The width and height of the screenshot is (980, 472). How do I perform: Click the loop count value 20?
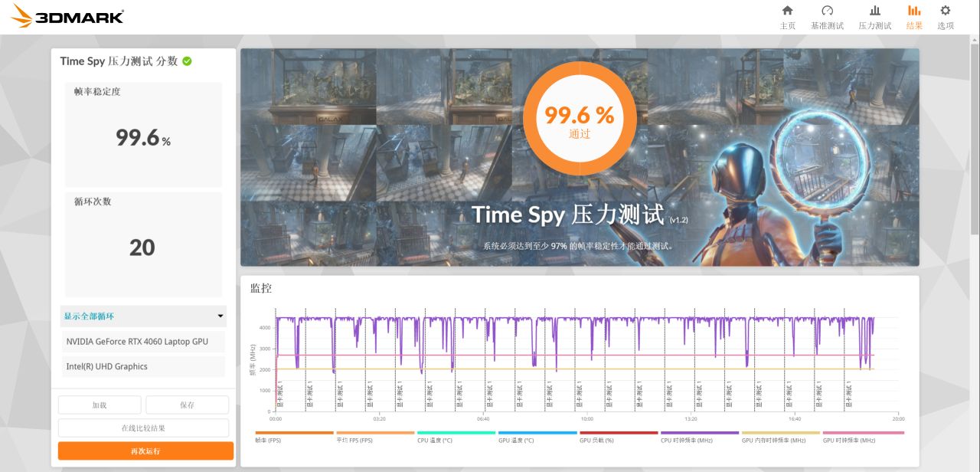[x=142, y=247]
